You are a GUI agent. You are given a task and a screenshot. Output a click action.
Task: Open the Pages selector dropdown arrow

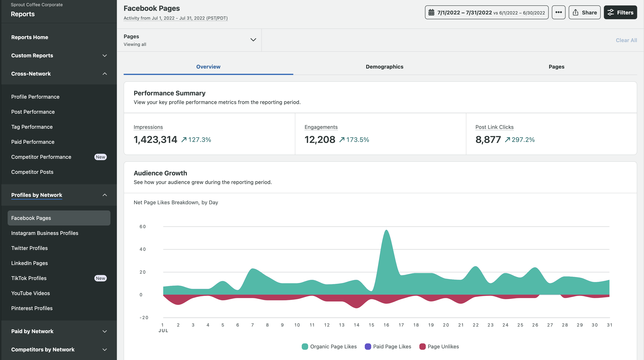(x=253, y=40)
